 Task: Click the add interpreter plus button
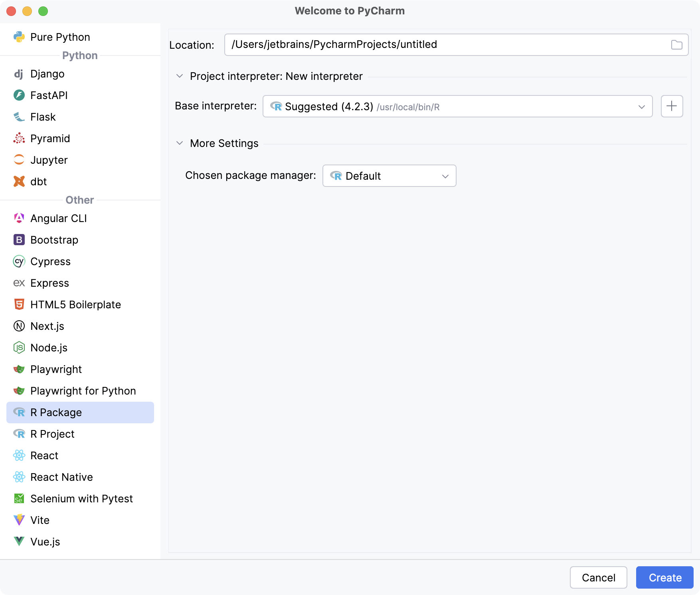[672, 106]
